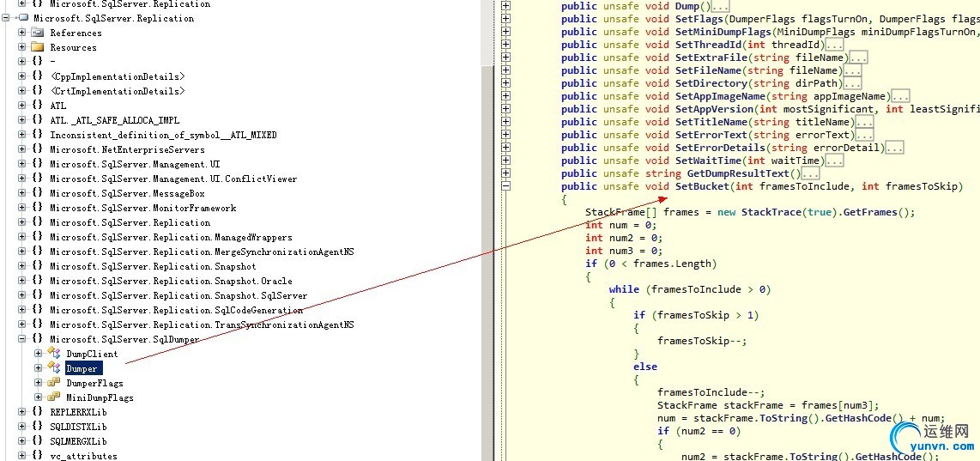Click the Microsoft.SqlServer.MonitorFramework namespace icon
Image resolution: width=980 pixels, height=461 pixels.
coord(38,208)
